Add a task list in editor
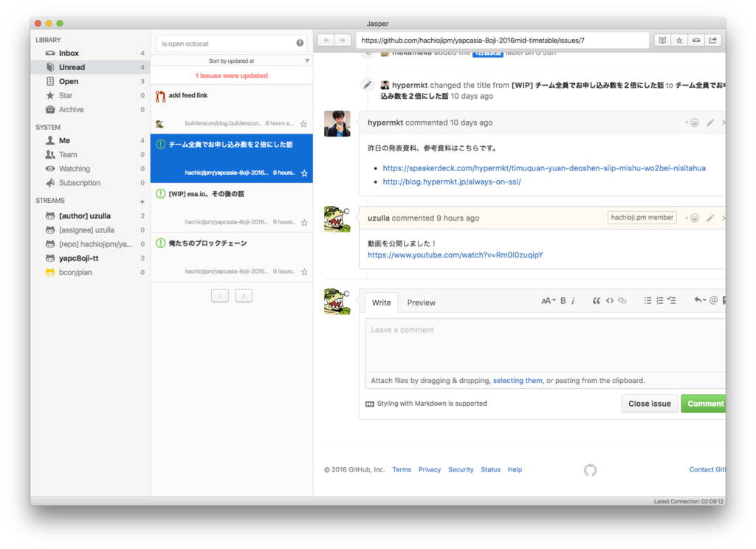 pos(672,301)
